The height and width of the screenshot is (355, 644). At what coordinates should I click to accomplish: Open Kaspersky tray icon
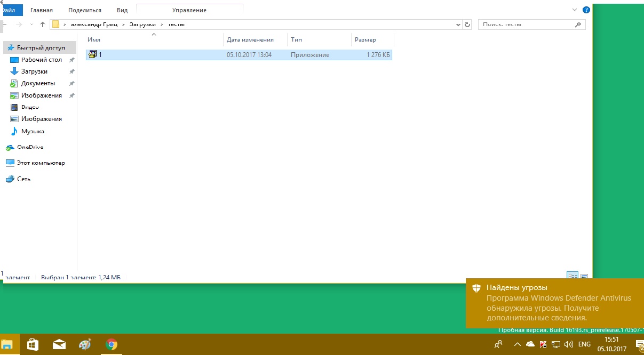coord(543,344)
